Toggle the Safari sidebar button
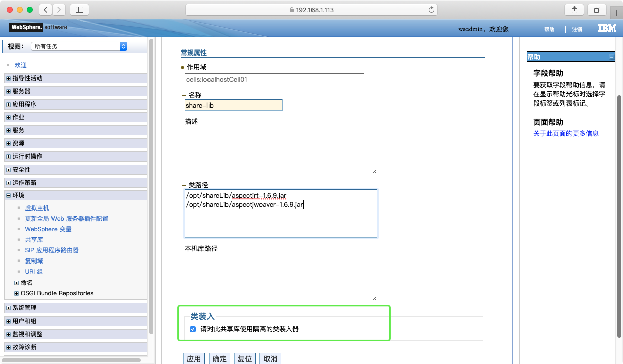Viewport: 623px width, 364px height. [79, 10]
